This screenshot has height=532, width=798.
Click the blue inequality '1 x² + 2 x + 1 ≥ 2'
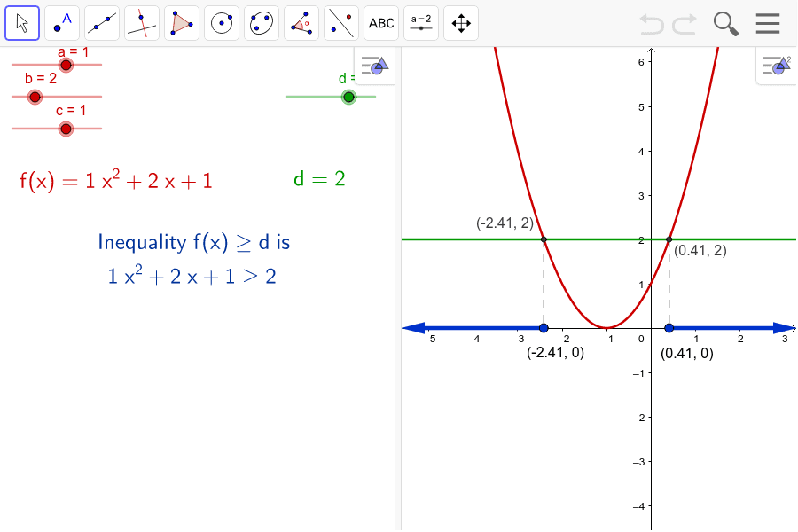(192, 276)
